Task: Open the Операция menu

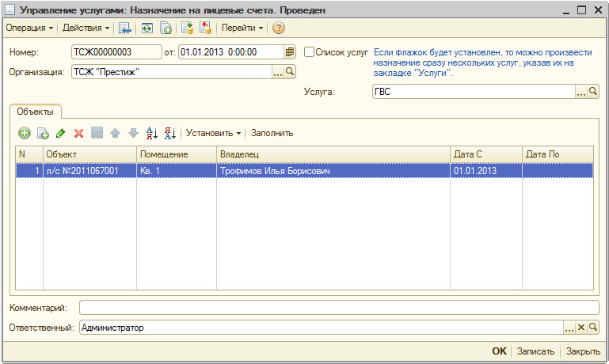Action: tap(29, 28)
